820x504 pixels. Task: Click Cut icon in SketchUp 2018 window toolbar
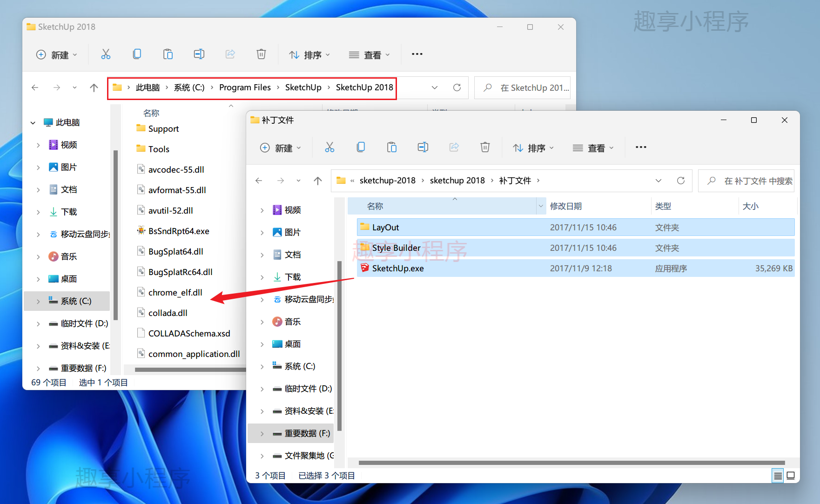106,54
